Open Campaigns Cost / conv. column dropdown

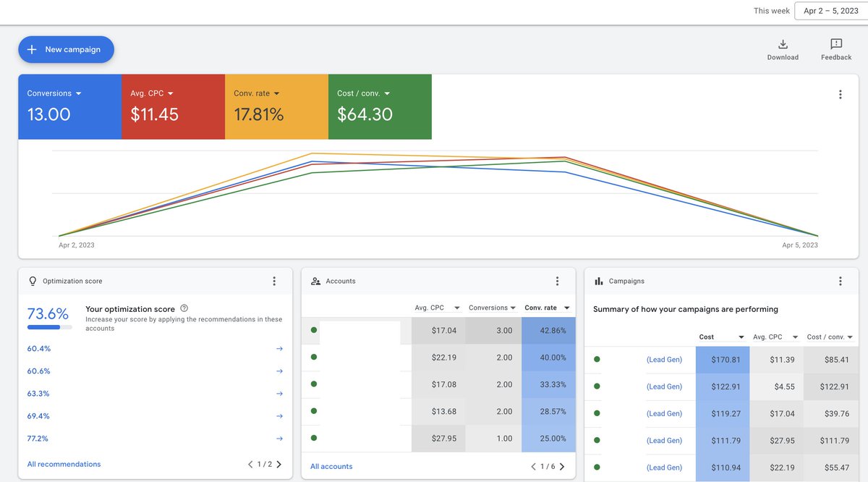pyautogui.click(x=850, y=337)
